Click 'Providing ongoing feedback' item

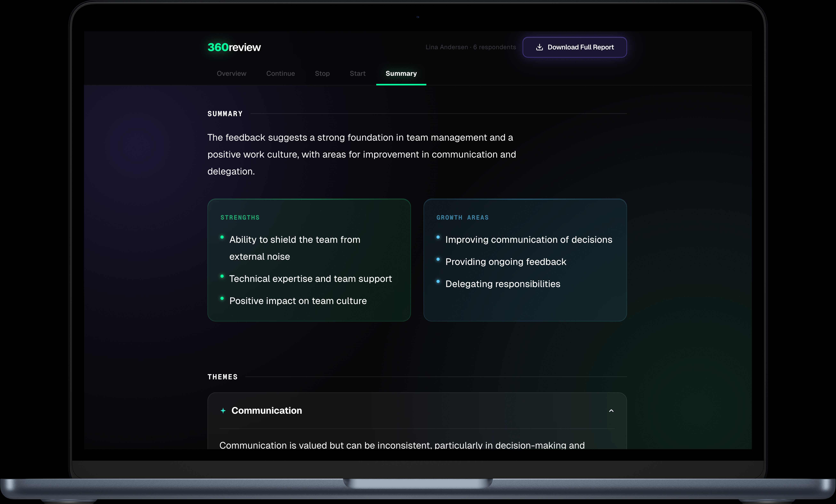505,262
